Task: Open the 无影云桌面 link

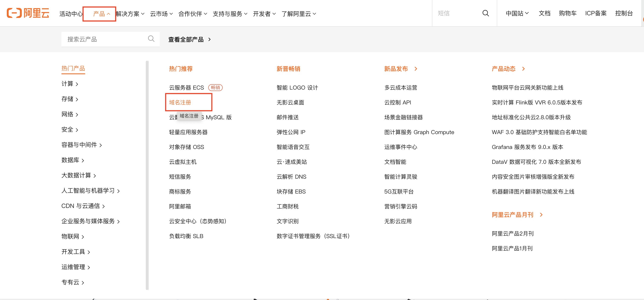Action: (290, 102)
